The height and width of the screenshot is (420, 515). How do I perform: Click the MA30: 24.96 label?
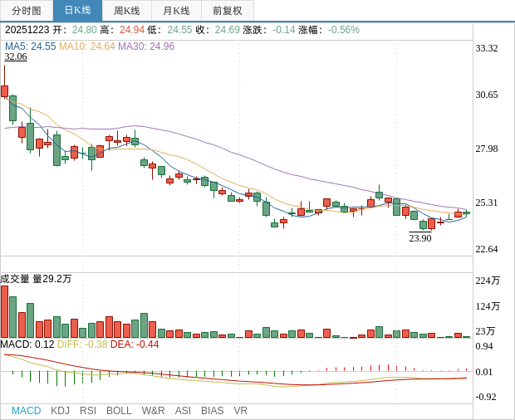point(146,46)
